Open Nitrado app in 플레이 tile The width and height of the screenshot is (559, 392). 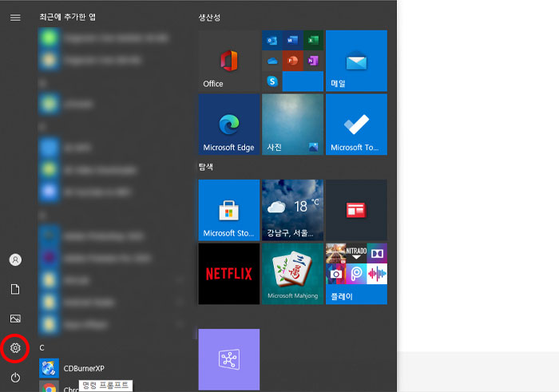click(356, 253)
